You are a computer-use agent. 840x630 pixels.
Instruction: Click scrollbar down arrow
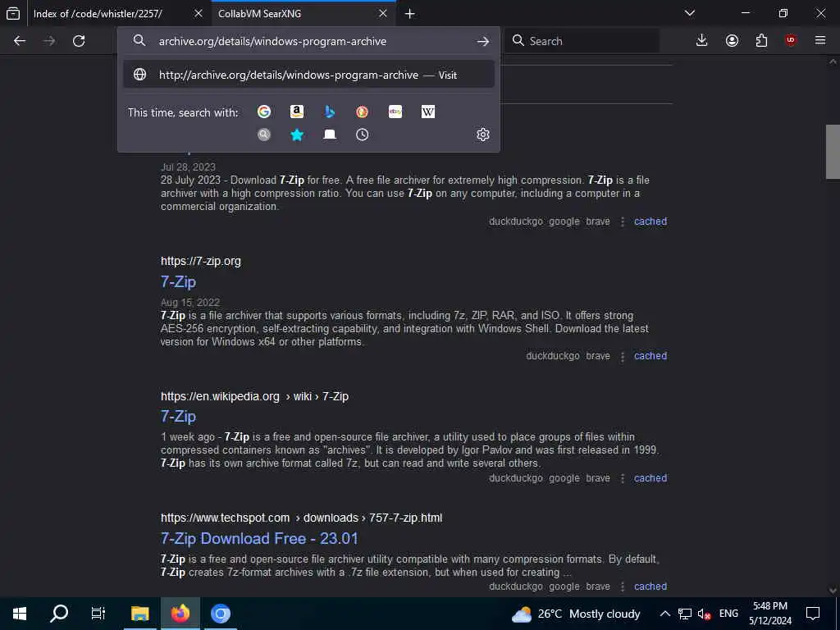pyautogui.click(x=833, y=591)
